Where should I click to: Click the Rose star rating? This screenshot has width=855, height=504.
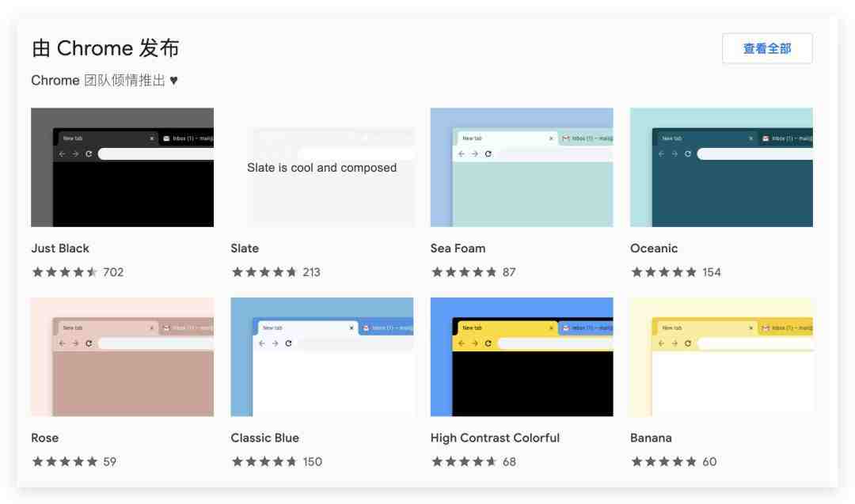coord(64,461)
